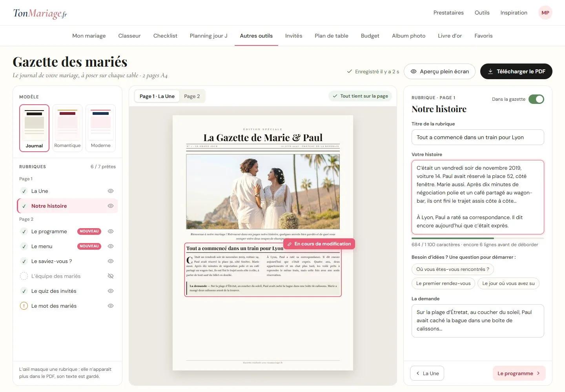
Task: Click into the Votre histoire text area
Action: (478, 197)
